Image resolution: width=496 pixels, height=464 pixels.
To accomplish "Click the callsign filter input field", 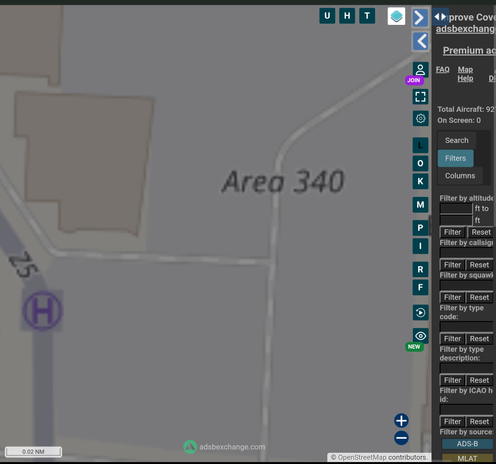I will point(467,253).
